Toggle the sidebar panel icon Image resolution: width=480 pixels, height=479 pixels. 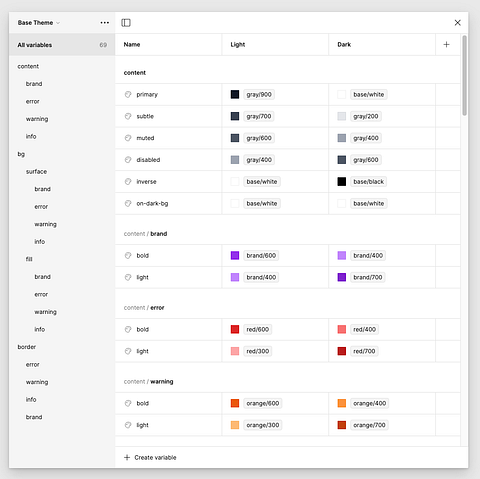coord(126,23)
